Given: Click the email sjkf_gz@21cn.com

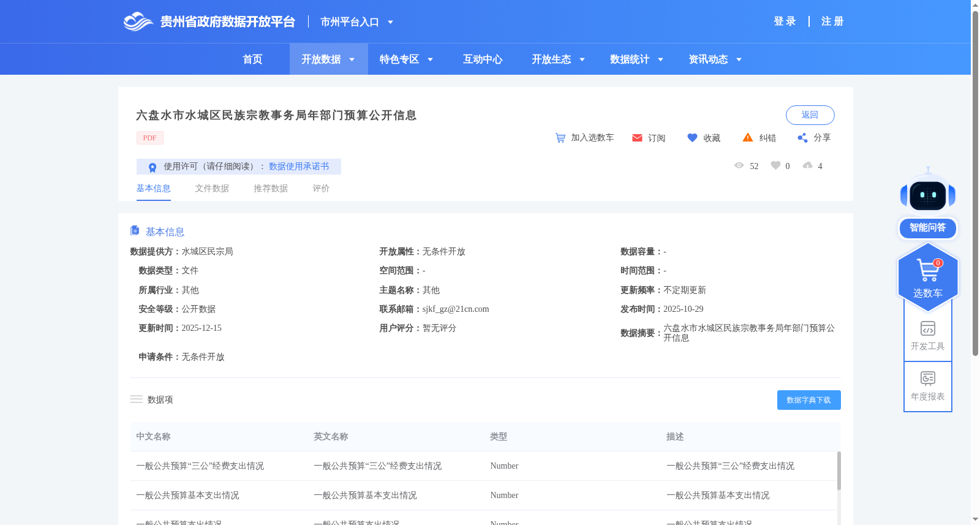Looking at the screenshot, I should (456, 309).
